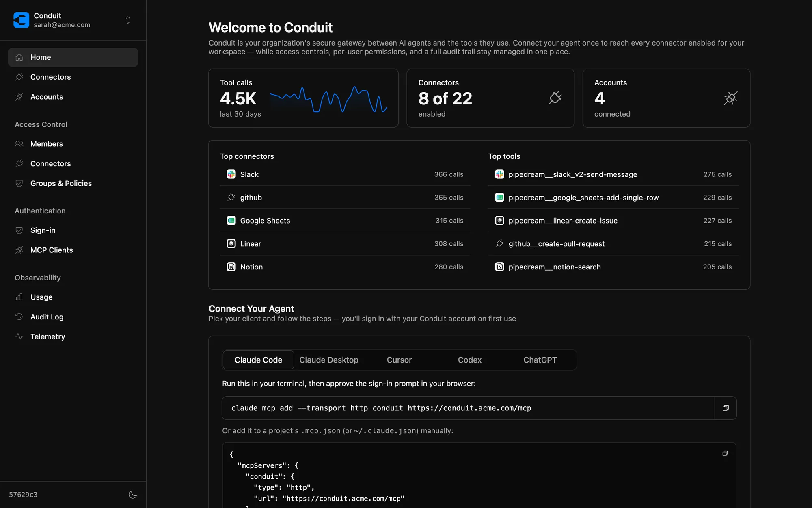The height and width of the screenshot is (508, 812).
Task: Select github in Top connectors
Action: (x=345, y=198)
